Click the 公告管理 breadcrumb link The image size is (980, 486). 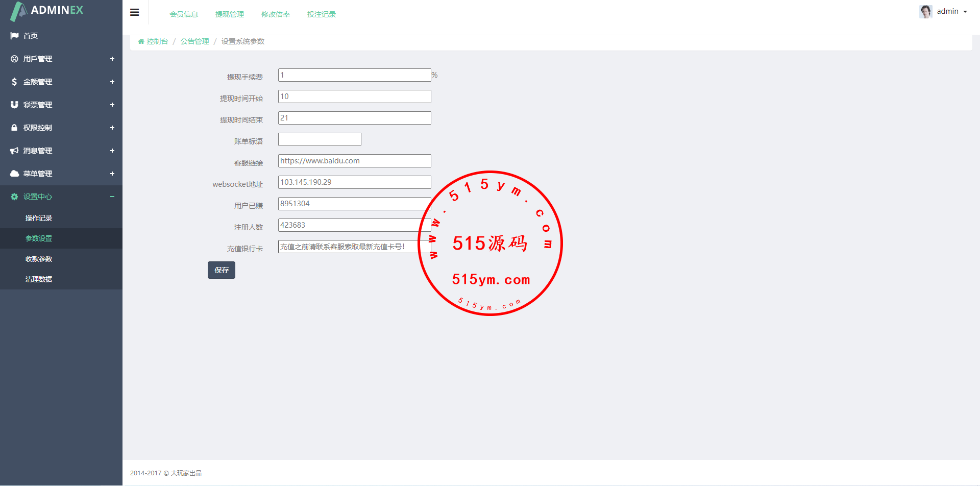coord(194,41)
